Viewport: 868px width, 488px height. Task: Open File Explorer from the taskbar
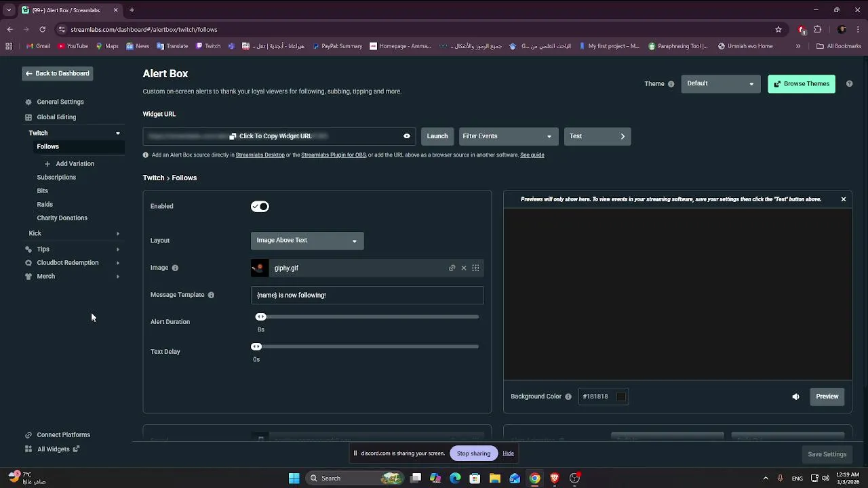click(495, 479)
